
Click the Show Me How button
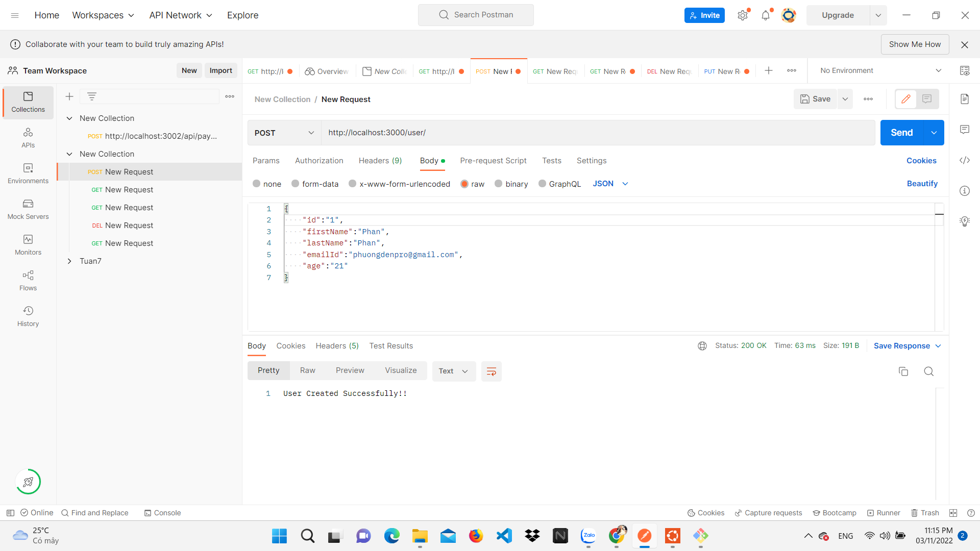tap(915, 44)
